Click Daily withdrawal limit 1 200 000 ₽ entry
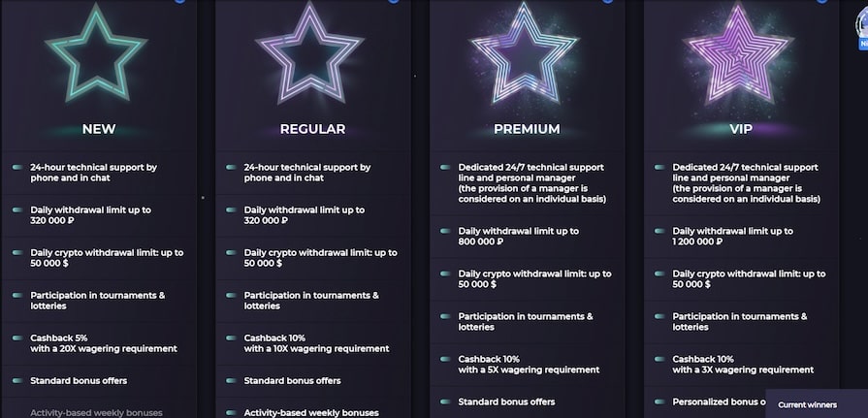The height and width of the screenshot is (418, 868). pos(733,237)
